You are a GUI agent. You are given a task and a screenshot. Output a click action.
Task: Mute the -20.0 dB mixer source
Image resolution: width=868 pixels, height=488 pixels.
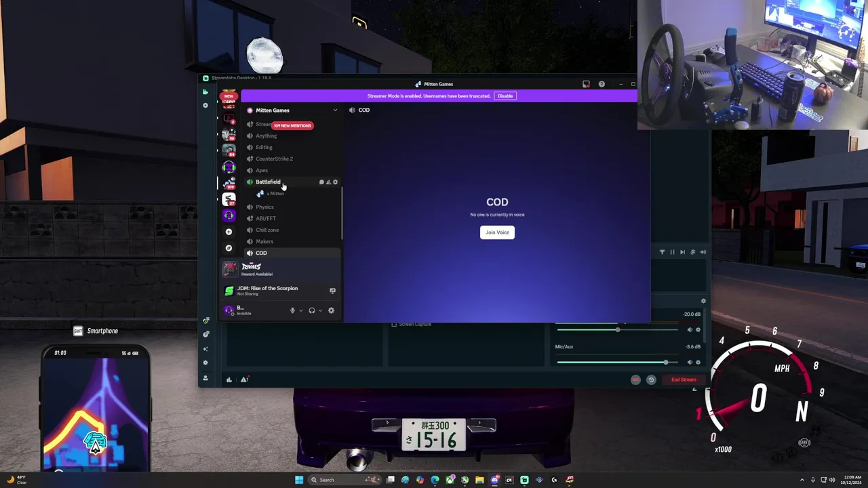click(690, 330)
